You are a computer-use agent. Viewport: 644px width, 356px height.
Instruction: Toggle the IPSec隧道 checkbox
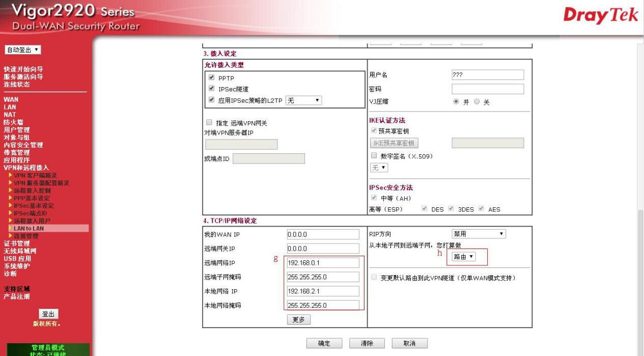(211, 89)
